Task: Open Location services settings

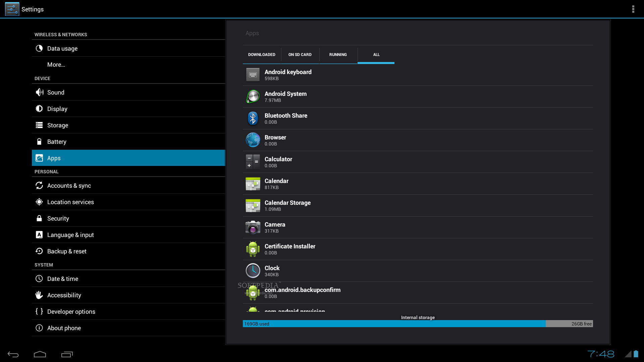Action: (x=128, y=202)
